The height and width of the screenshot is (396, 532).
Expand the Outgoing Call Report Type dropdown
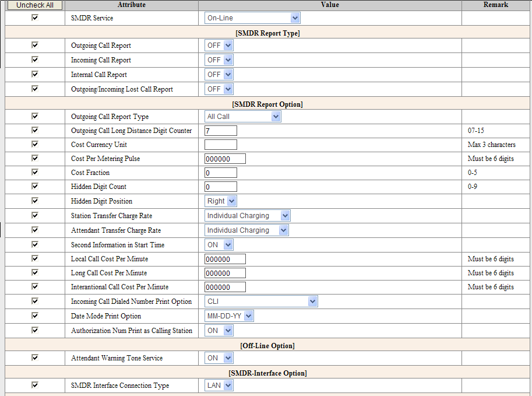tap(242, 117)
